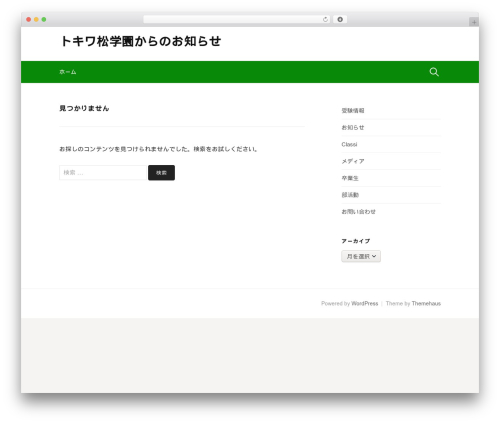Open the site title トキワ松学園からのお知らせ
The width and height of the screenshot is (500, 423).
click(x=140, y=41)
